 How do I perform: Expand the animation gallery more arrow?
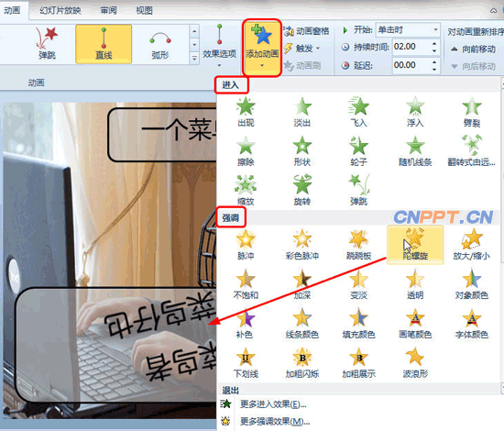[x=194, y=58]
